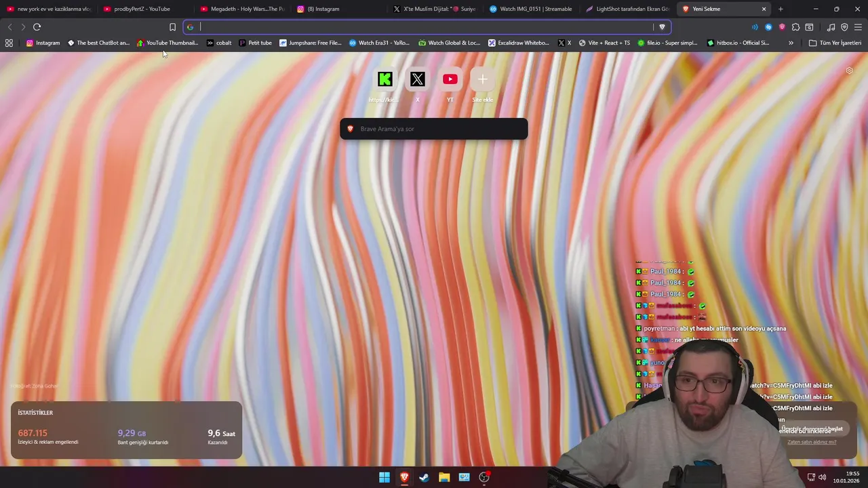Open the YouTube Thumbnail bookmark
The width and height of the screenshot is (868, 488).
click(167, 43)
